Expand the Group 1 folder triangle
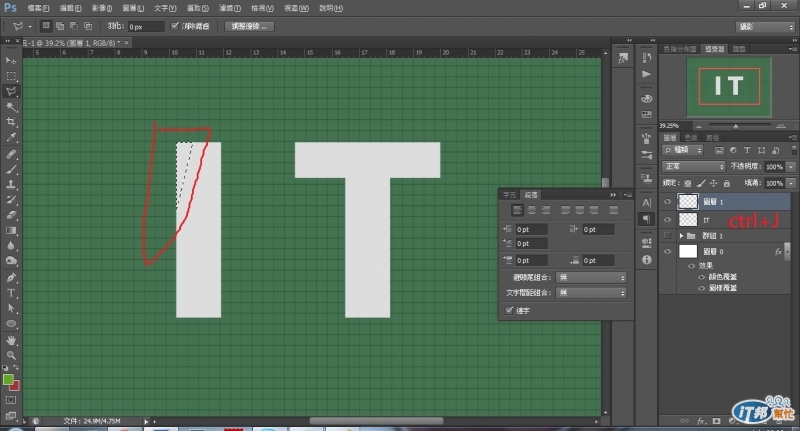 click(x=681, y=236)
